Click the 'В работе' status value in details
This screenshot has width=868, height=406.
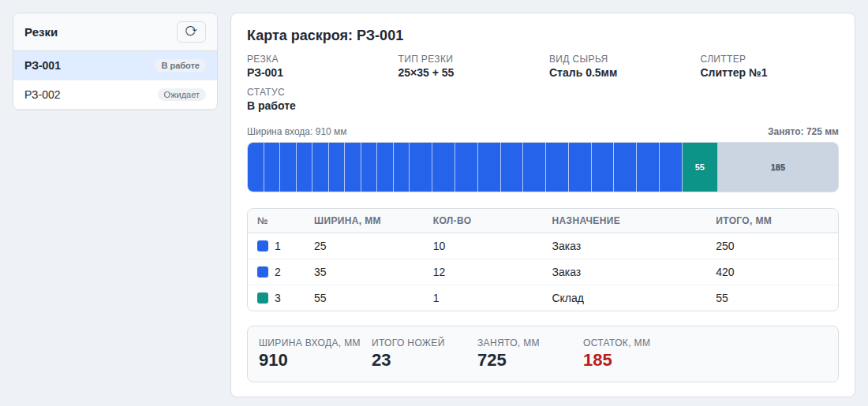271,106
